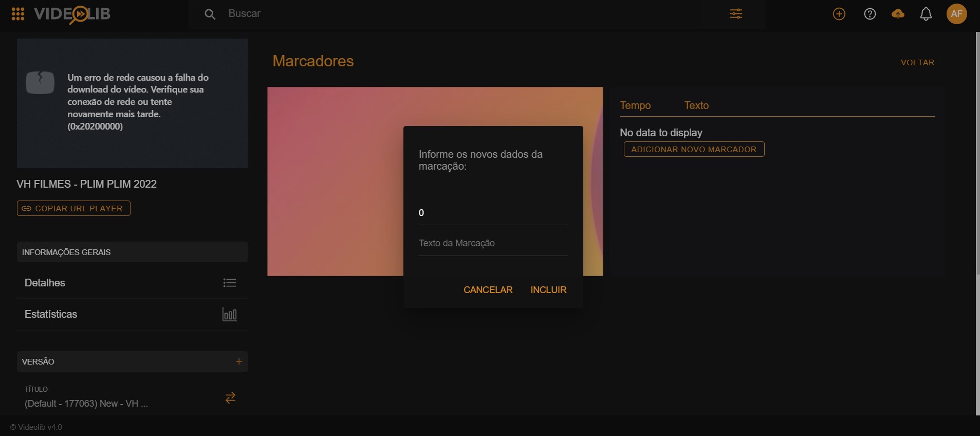Sort by the Texto column header

pyautogui.click(x=696, y=105)
